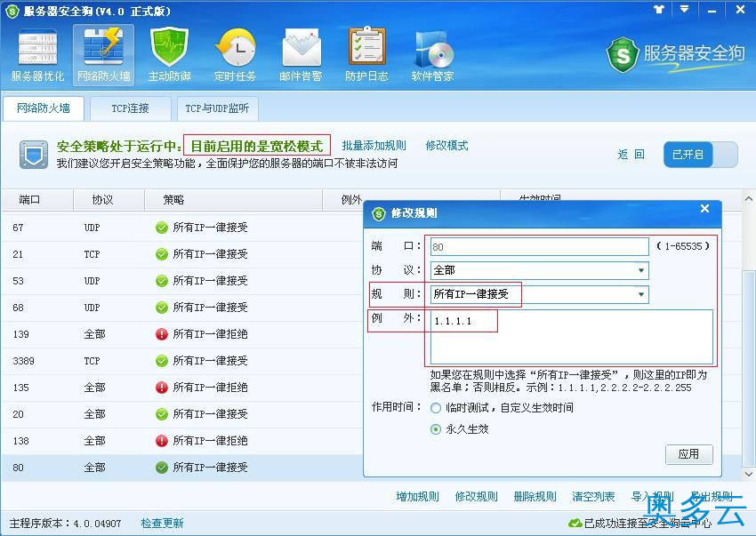Viewport: 756px width, 536px height.
Task: Click 修改规则 link at bottom
Action: [477, 497]
